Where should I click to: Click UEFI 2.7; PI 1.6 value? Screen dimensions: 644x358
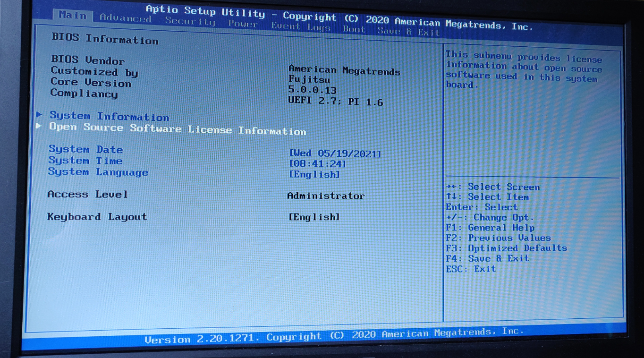[335, 101]
